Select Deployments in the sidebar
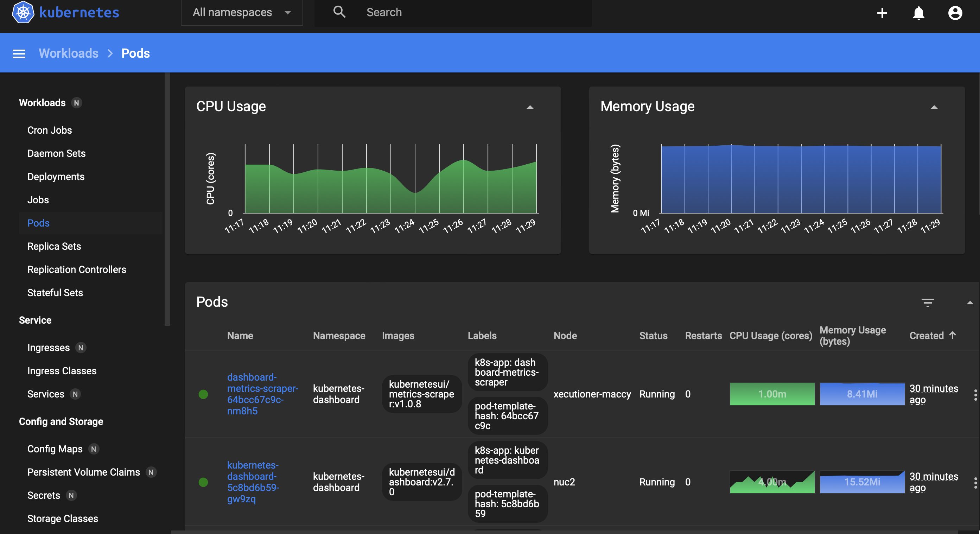The image size is (980, 534). 56,177
